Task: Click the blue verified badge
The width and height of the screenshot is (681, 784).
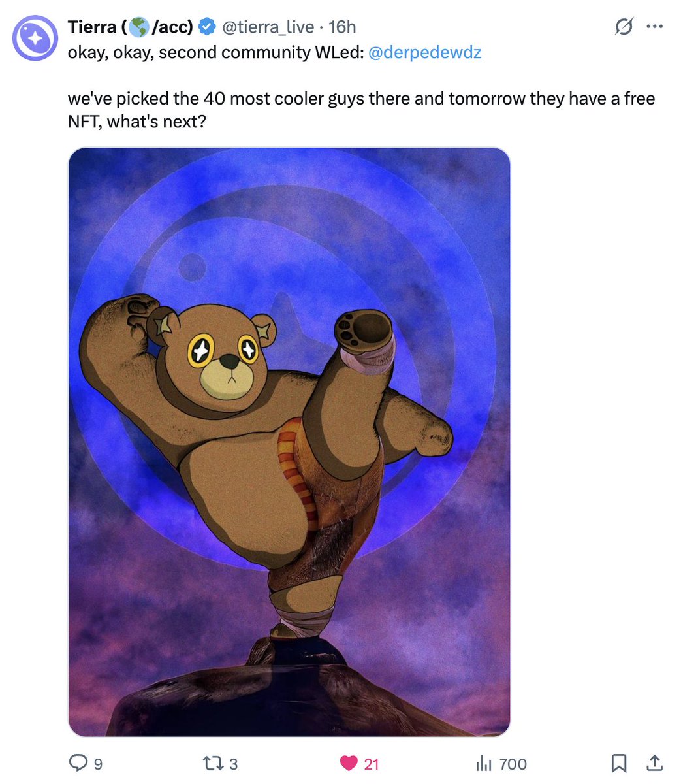Action: pos(208,27)
